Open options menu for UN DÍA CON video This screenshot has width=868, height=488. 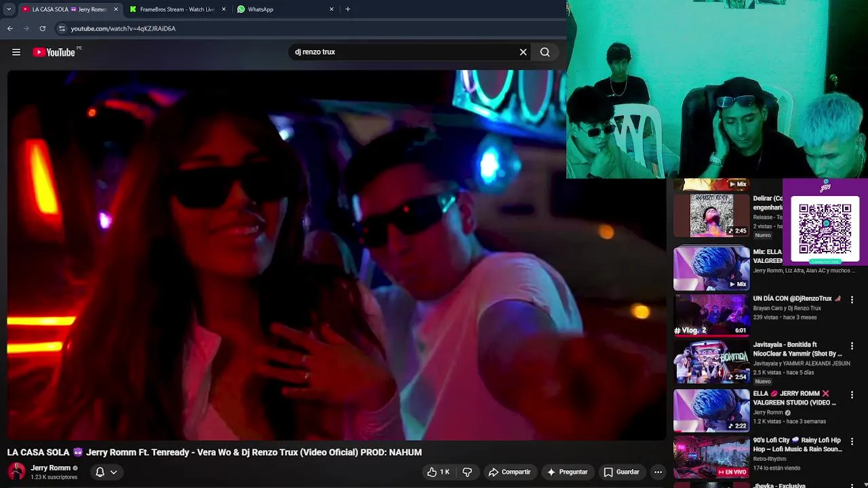tap(852, 300)
